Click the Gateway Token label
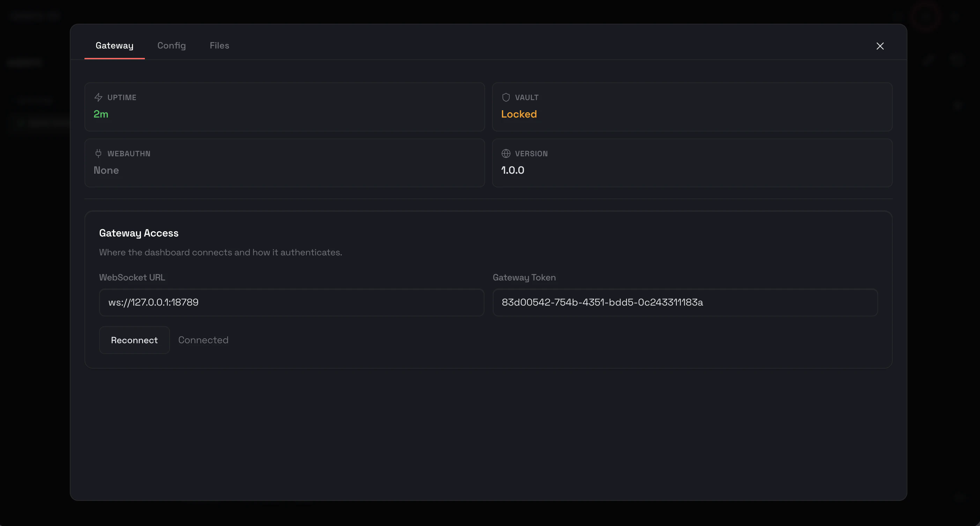This screenshot has height=526, width=980. [524, 277]
